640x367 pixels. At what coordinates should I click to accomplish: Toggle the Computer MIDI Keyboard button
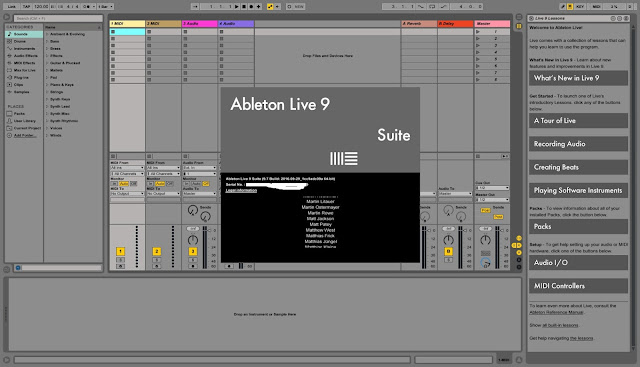tap(570, 7)
